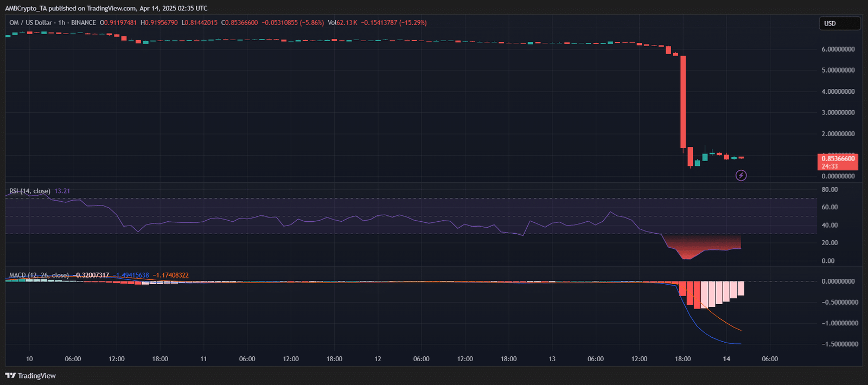Click the Vol 62.13K reading in legend

click(x=342, y=23)
